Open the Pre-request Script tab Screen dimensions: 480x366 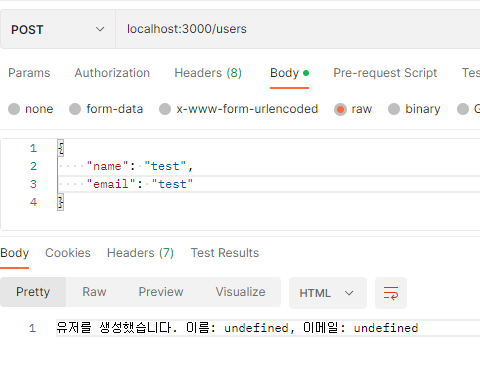[x=385, y=73]
